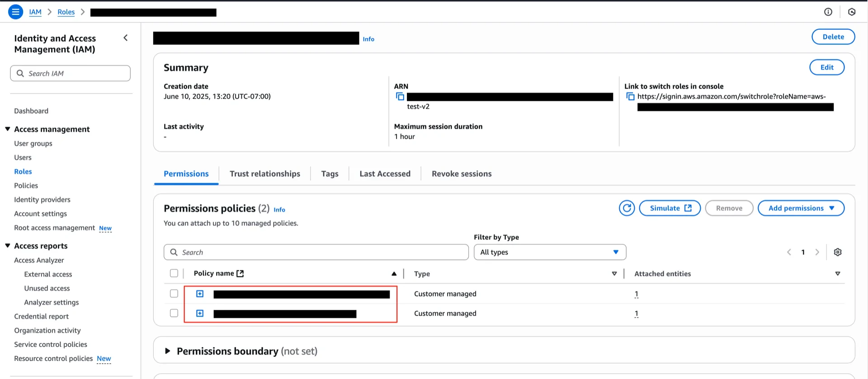868x379 pixels.
Task: Check the second Customer managed policy checkbox
Action: click(x=174, y=313)
